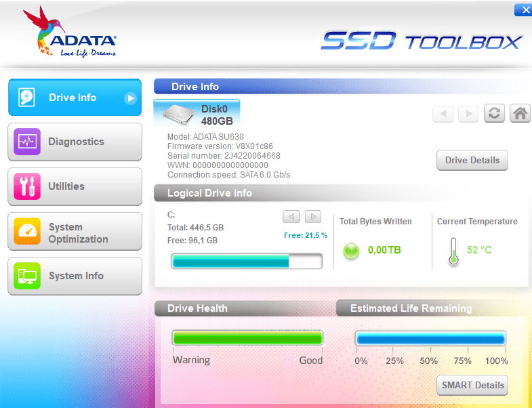Image resolution: width=532 pixels, height=408 pixels.
Task: Close the SSD Toolbox window
Action: (x=523, y=10)
